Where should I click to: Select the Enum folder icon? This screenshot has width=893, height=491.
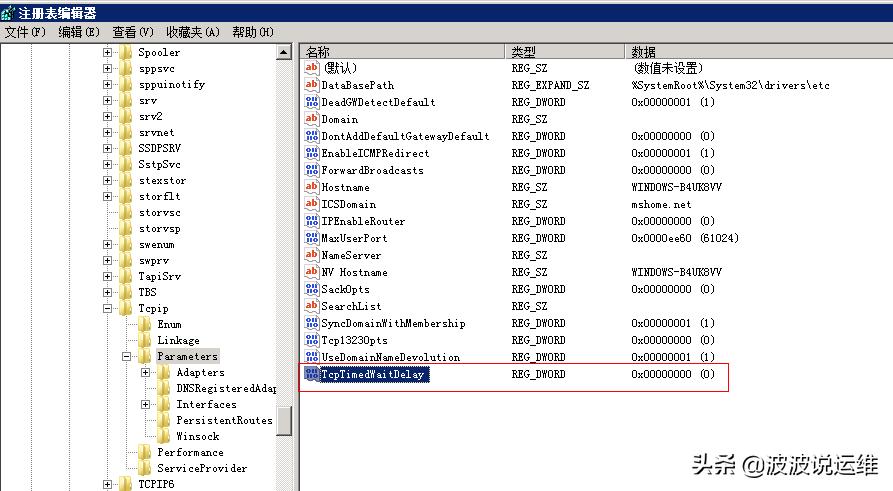coord(145,324)
